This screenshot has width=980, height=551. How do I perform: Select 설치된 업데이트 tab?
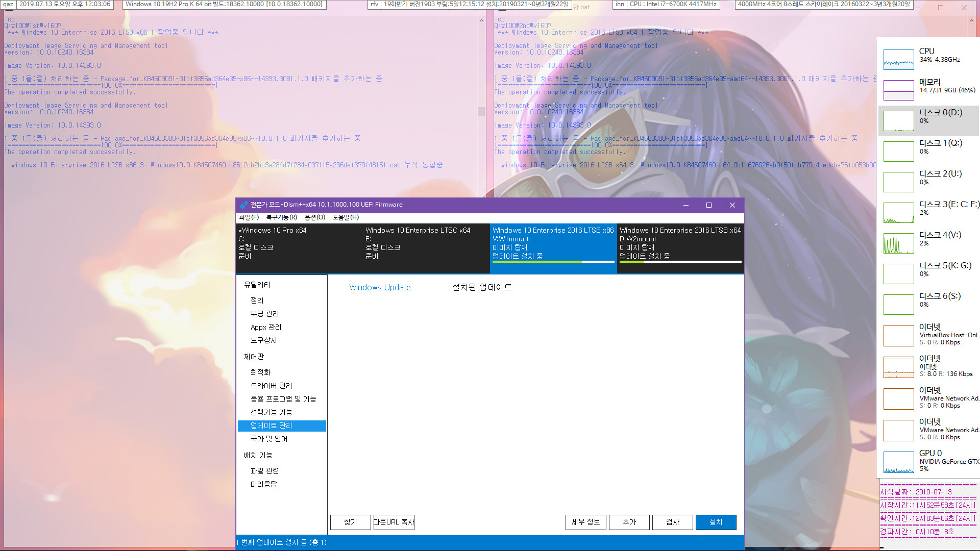click(482, 287)
